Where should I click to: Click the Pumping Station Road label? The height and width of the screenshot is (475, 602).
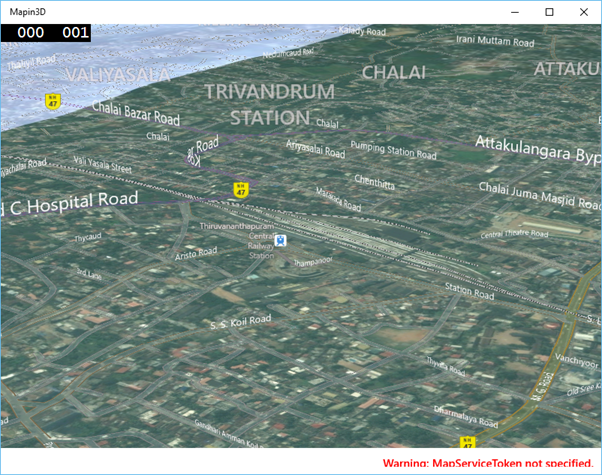tap(394, 150)
